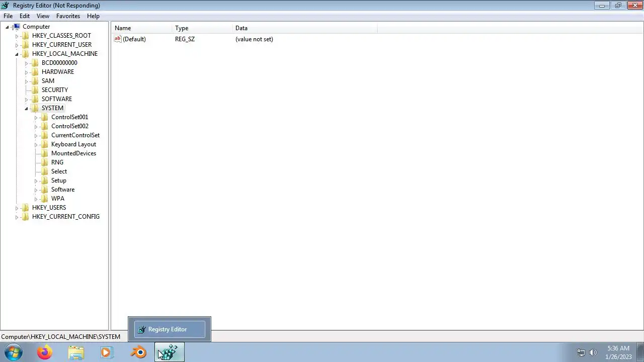This screenshot has height=362, width=644.
Task: Expand the Setup key arrow
Action: pyautogui.click(x=36, y=181)
